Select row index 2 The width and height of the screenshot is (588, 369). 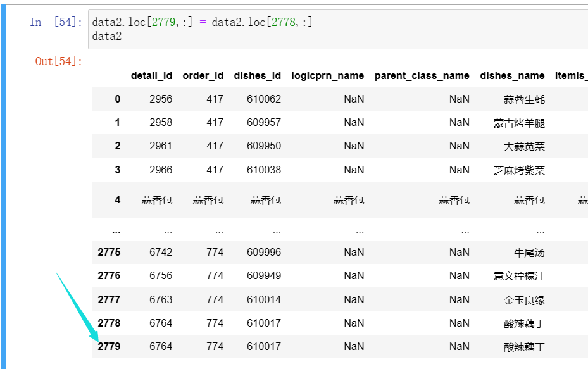[118, 146]
